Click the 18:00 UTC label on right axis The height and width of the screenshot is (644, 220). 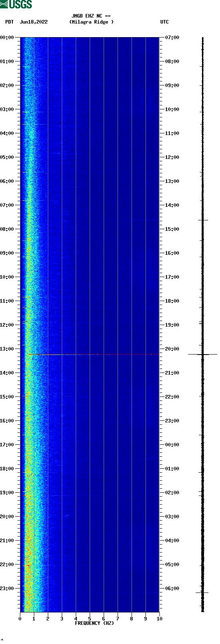pos(172,301)
